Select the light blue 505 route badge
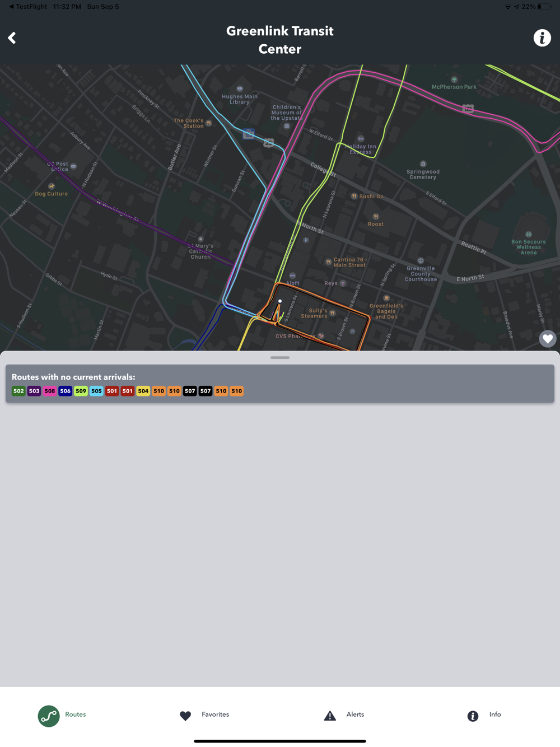The height and width of the screenshot is (747, 560). coord(96,391)
